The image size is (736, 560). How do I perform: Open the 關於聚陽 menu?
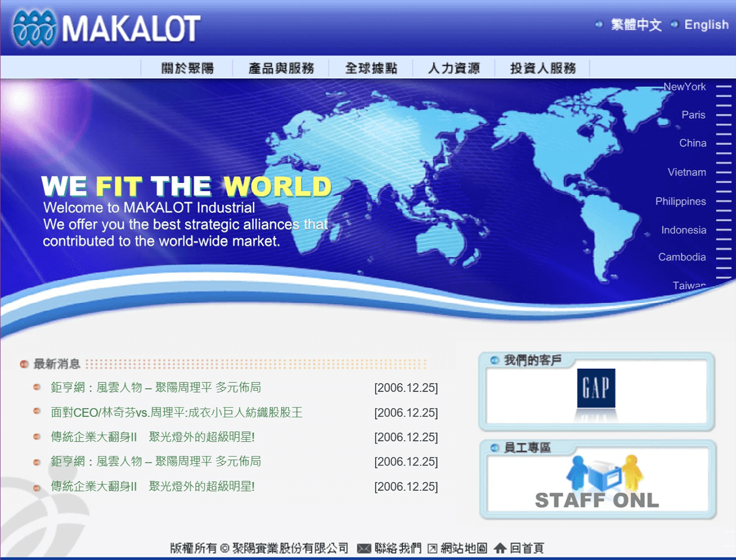187,68
